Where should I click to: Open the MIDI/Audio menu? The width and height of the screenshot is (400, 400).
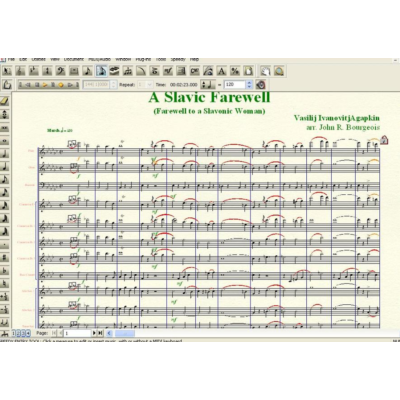coord(99,60)
